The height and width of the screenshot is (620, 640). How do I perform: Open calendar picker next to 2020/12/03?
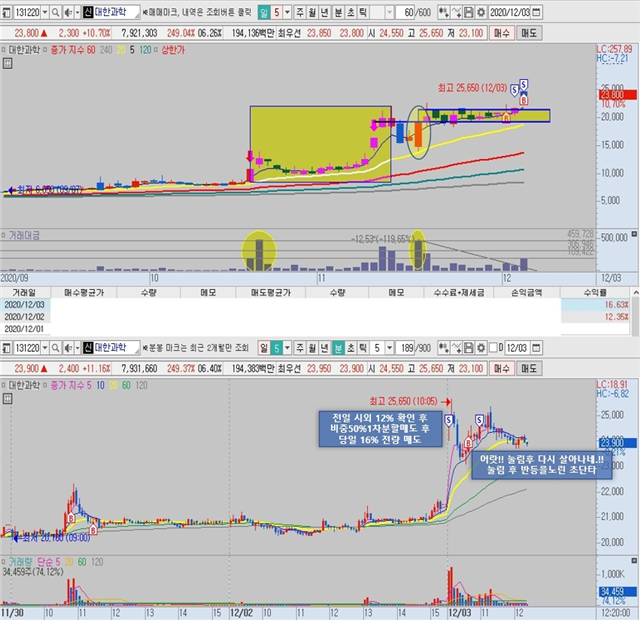pyautogui.click(x=537, y=13)
